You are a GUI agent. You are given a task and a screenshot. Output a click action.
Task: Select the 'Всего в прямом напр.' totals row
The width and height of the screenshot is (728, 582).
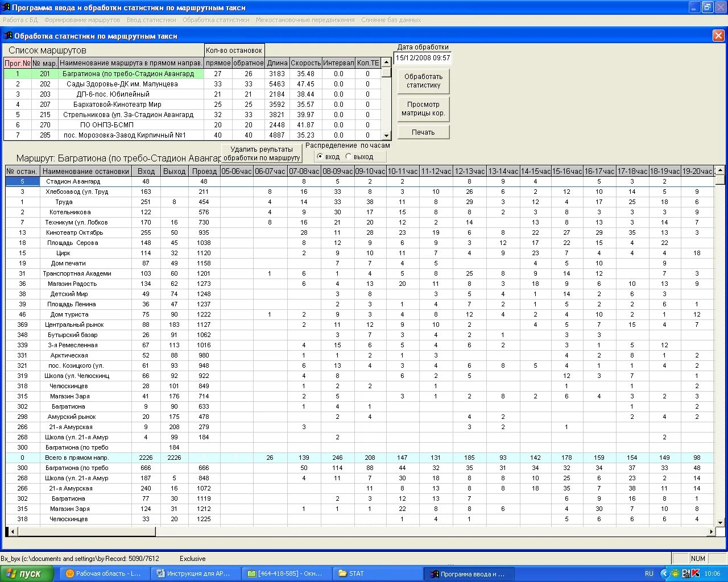[360, 458]
